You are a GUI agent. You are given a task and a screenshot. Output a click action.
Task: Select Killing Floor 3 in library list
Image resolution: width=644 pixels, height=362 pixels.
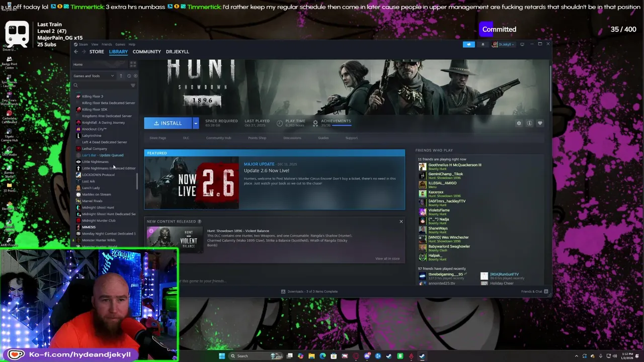coord(93,96)
